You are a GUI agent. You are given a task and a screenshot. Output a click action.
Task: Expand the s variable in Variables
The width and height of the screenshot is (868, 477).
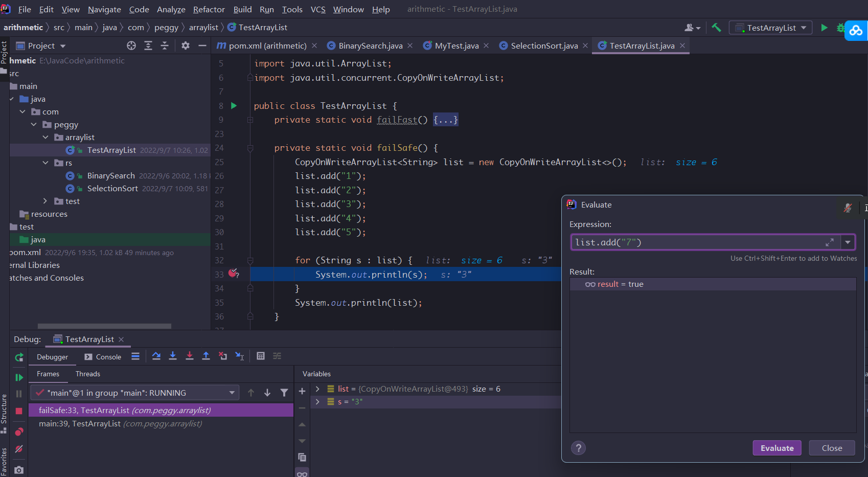tap(317, 402)
